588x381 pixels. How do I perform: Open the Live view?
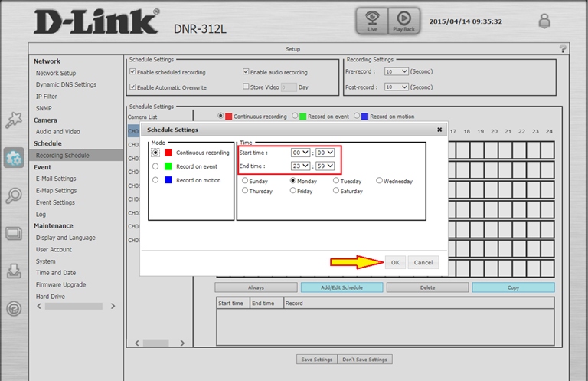click(371, 21)
